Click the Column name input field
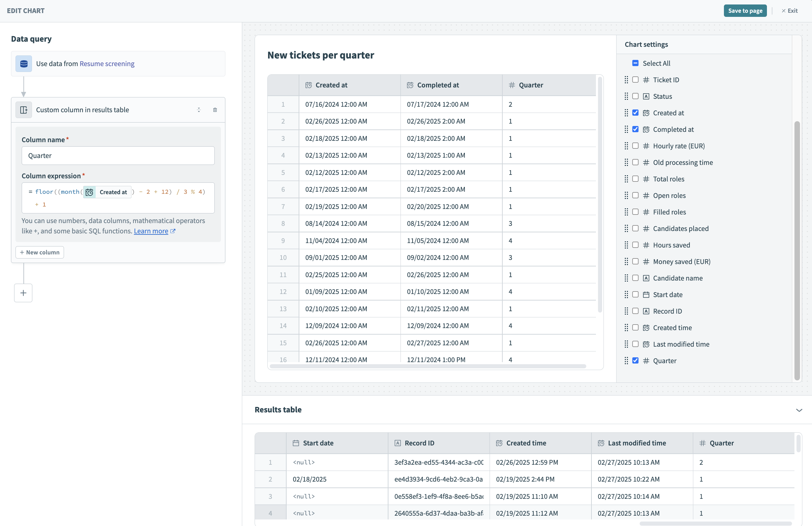The image size is (812, 526). pos(118,156)
